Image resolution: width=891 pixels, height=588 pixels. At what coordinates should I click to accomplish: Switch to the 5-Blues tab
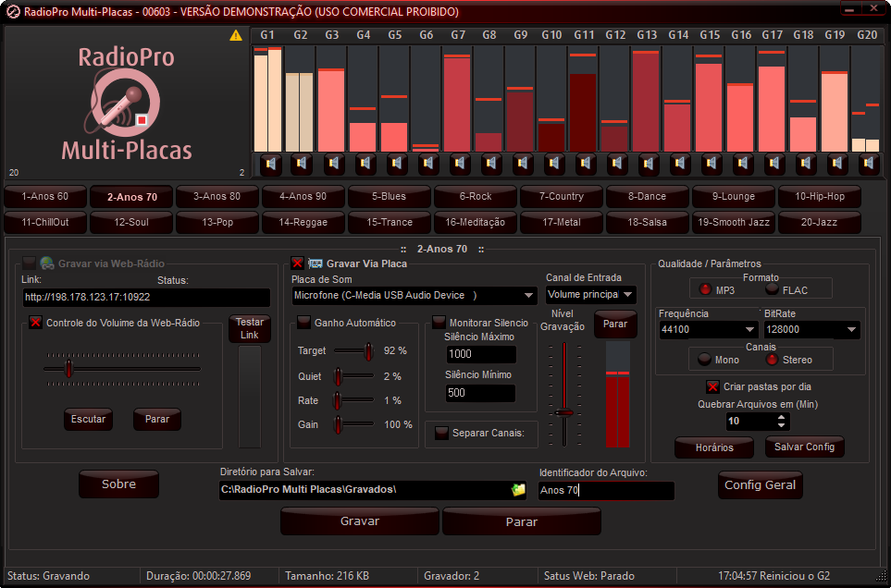(x=390, y=196)
